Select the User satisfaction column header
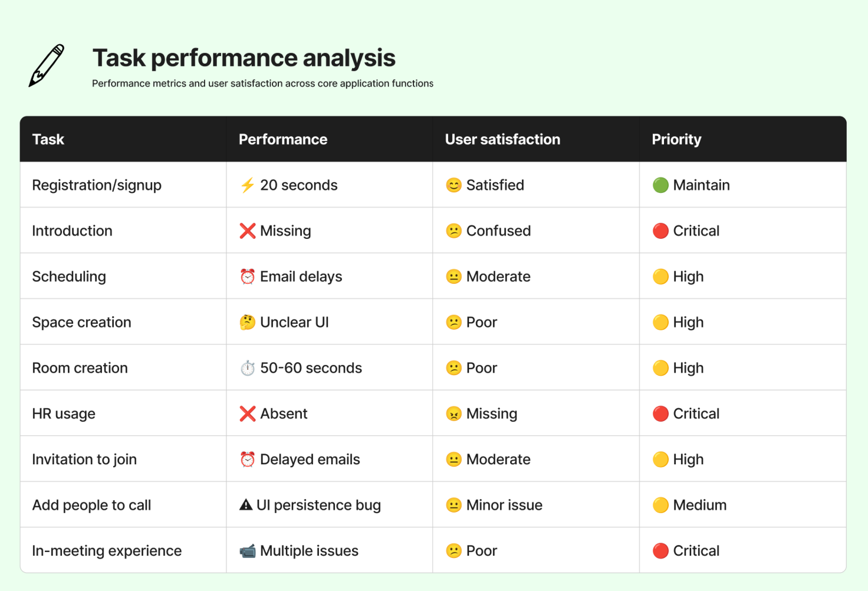 click(502, 139)
